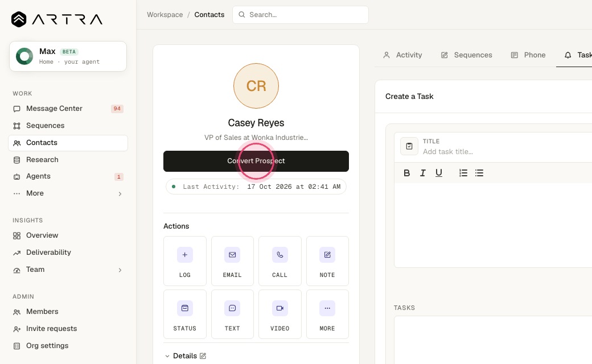Click the Overview grid icon
This screenshot has height=364, width=592.
(17, 236)
